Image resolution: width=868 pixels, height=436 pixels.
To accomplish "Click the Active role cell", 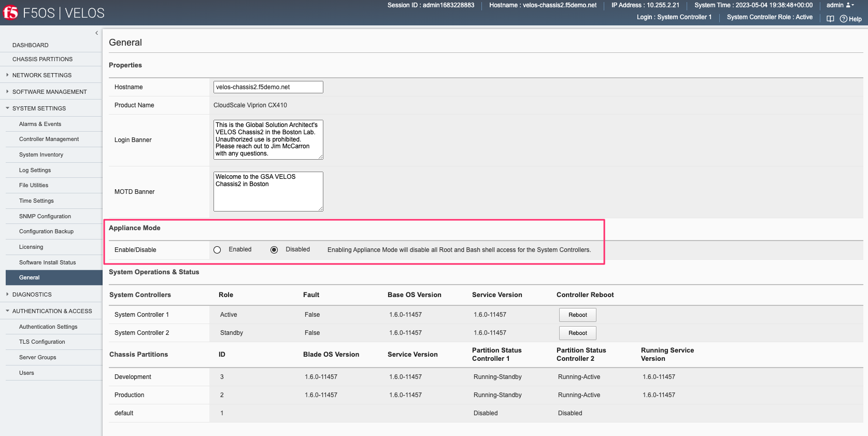I will 229,315.
